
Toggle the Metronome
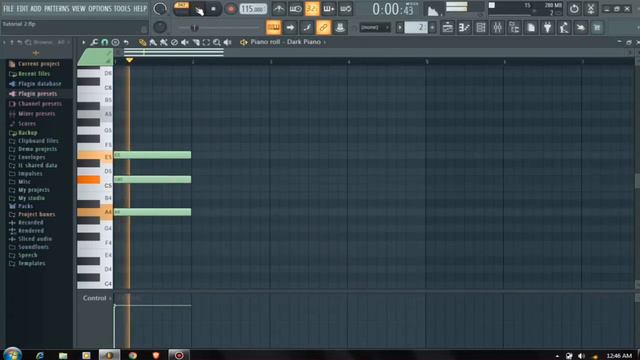click(279, 9)
